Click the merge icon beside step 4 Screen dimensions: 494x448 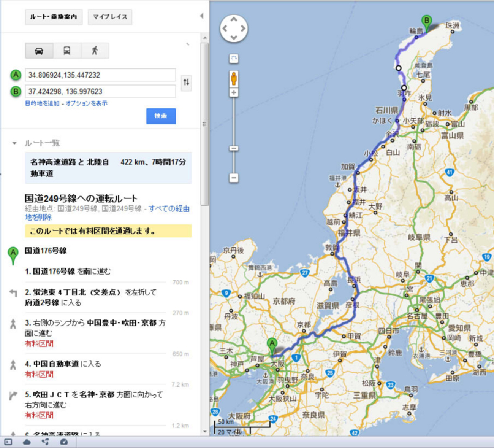pyautogui.click(x=13, y=365)
